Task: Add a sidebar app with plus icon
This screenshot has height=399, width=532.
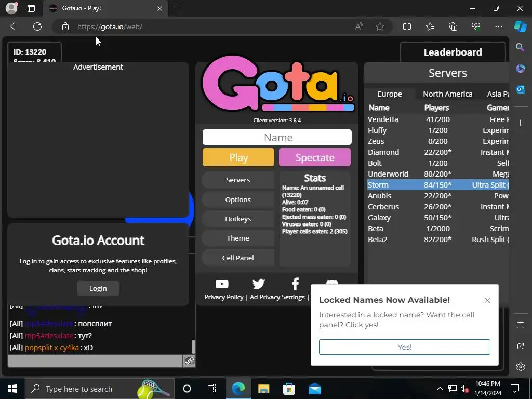Action: pos(520,123)
